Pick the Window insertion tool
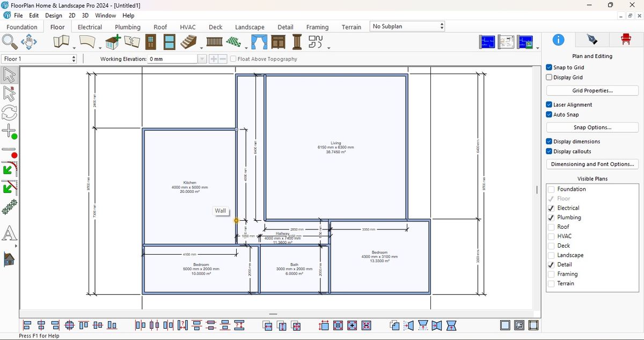The width and height of the screenshot is (644, 340). coord(169,41)
